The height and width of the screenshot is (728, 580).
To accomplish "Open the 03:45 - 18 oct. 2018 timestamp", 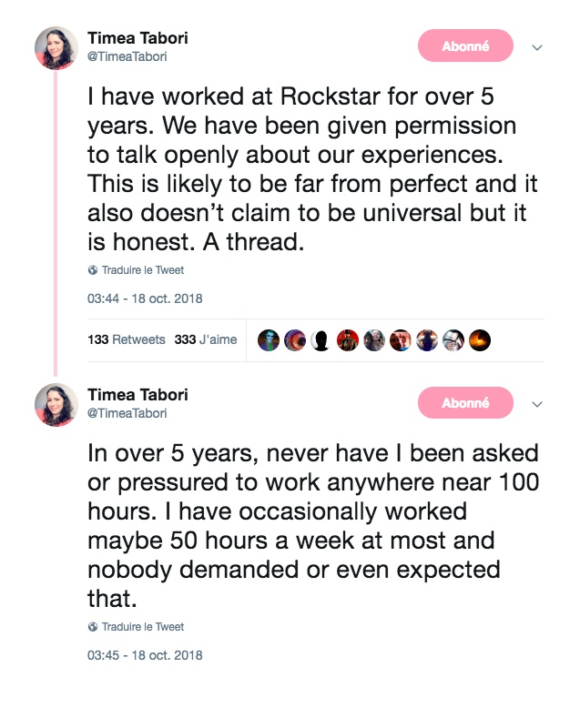I will 145,655.
